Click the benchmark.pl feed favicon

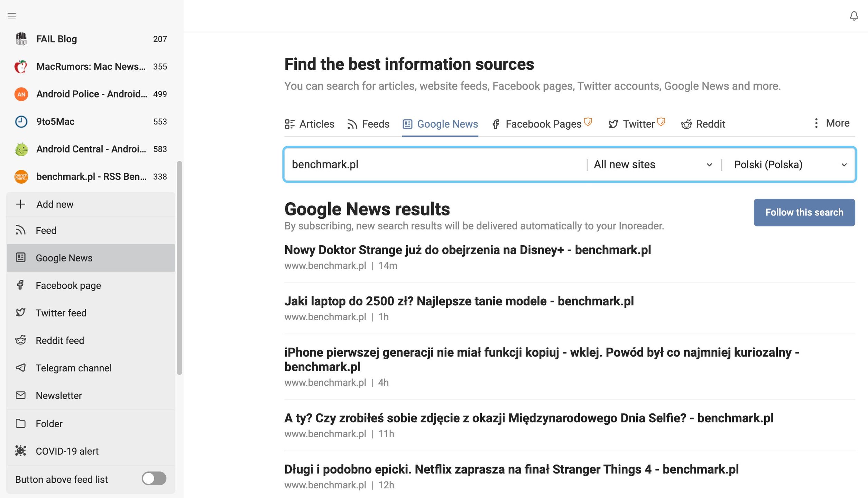click(21, 176)
